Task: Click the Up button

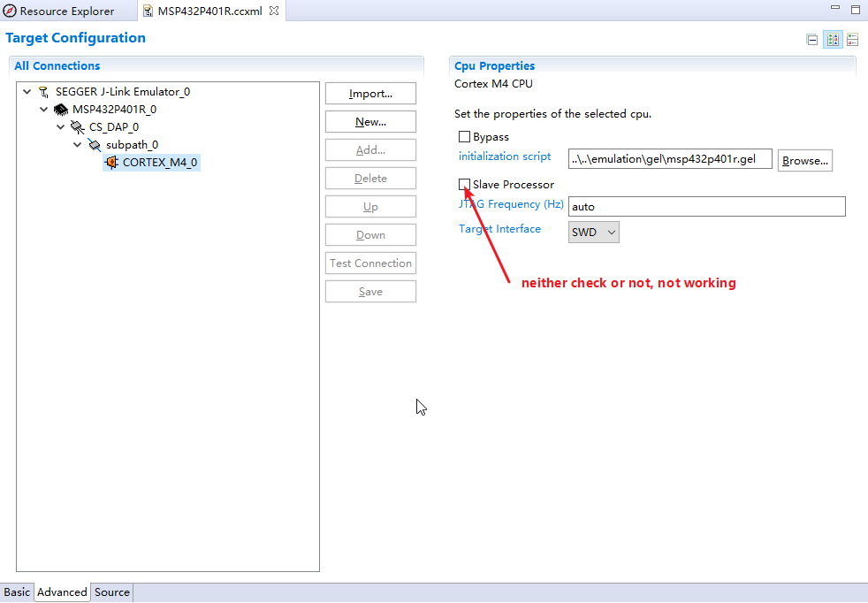Action: point(370,207)
